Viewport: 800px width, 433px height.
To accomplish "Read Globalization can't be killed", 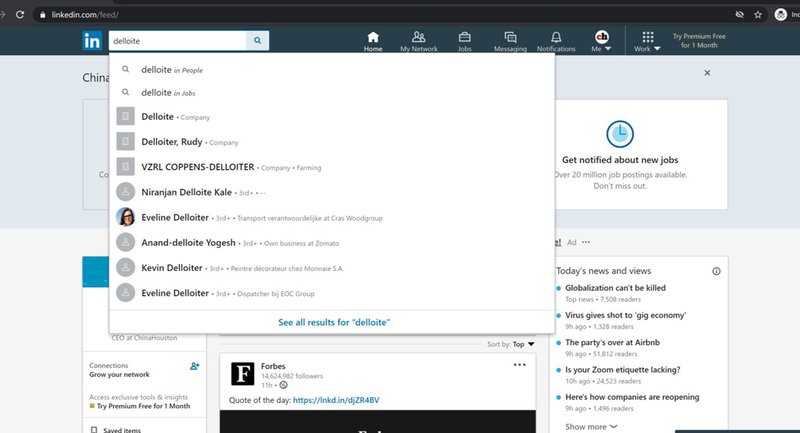I will coord(615,288).
